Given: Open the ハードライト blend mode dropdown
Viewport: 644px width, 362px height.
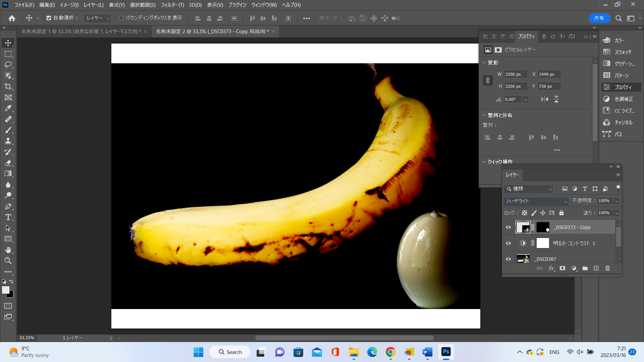Looking at the screenshot, I should 536,201.
